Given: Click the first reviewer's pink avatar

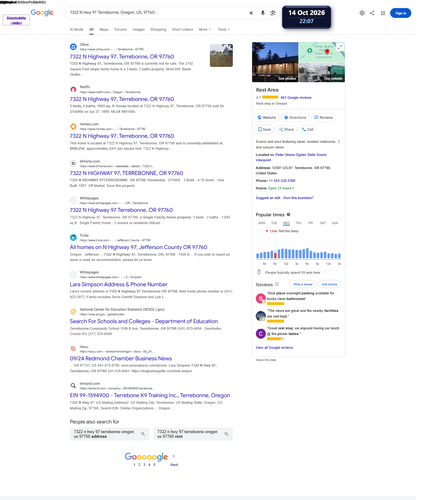Looking at the screenshot, I should (261, 298).
